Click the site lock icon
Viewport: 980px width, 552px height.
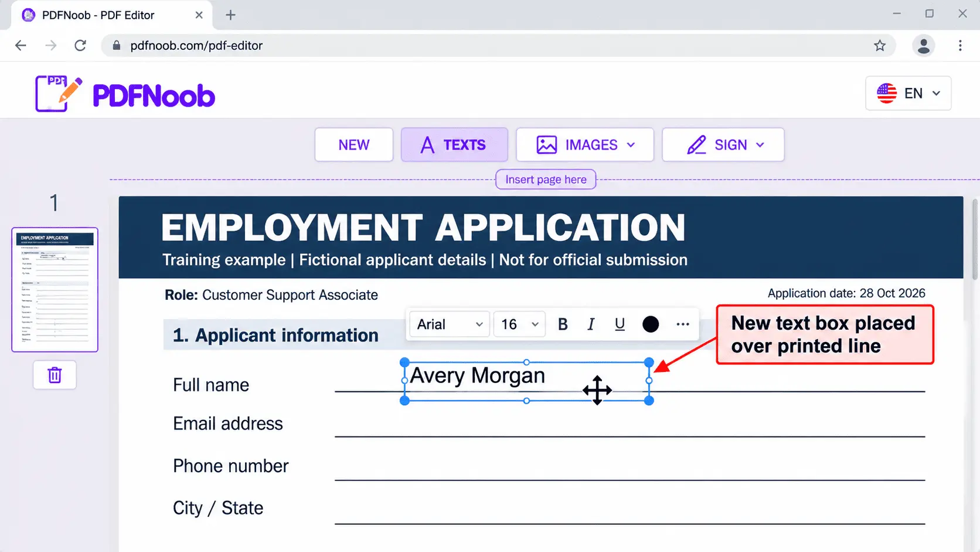(x=117, y=46)
